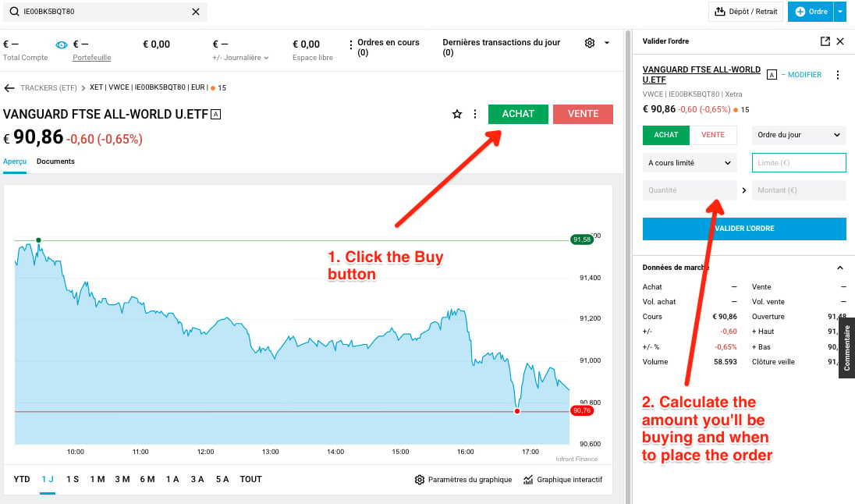Click the red VENTE button in main view

583,114
